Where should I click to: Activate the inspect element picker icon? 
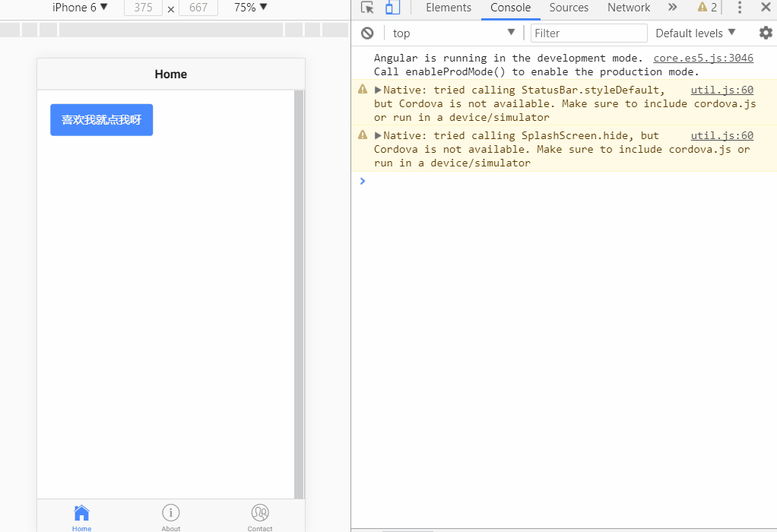point(367,8)
